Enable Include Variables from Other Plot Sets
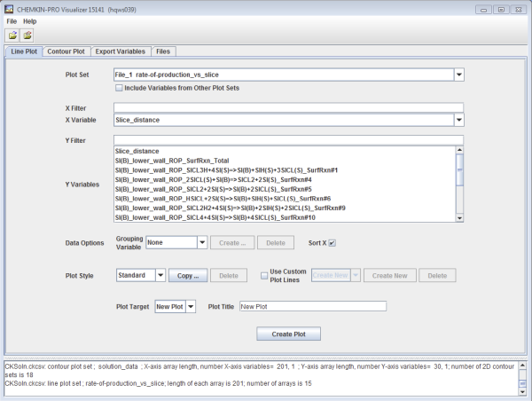This screenshot has height=401, width=532. click(x=120, y=88)
